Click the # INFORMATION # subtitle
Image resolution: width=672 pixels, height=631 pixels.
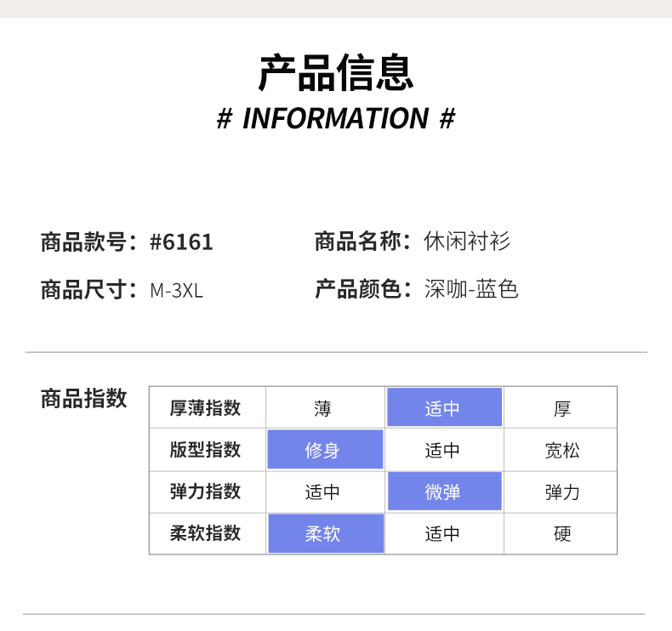336,119
